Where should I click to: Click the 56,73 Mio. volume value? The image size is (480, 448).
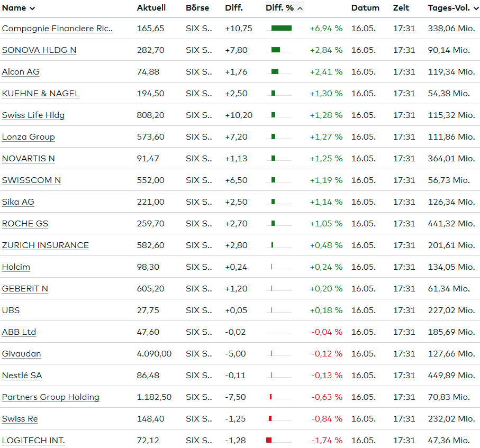click(x=449, y=180)
